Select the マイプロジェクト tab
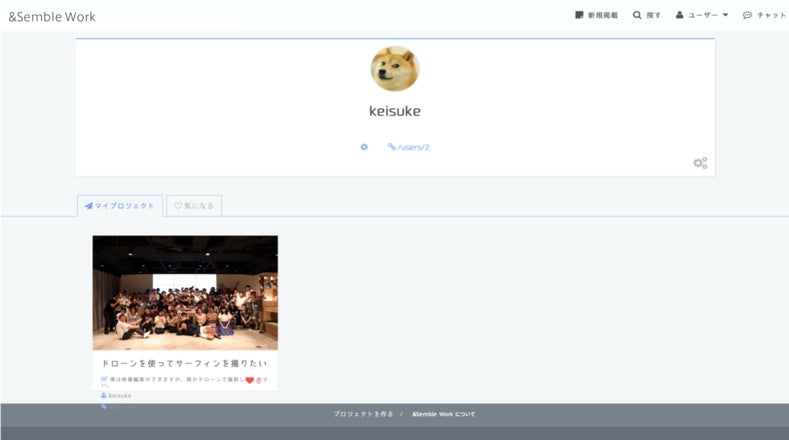Viewport: 789px width, 440px height. click(120, 206)
